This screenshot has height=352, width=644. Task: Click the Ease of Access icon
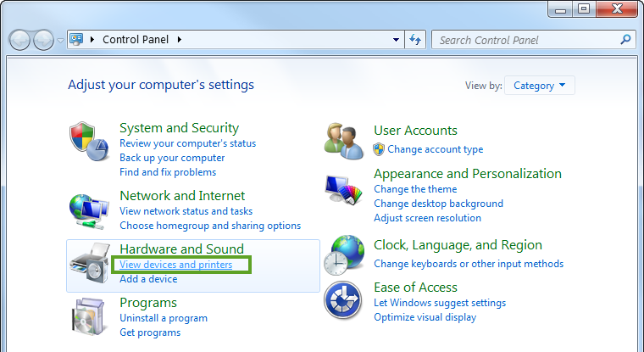(x=343, y=300)
